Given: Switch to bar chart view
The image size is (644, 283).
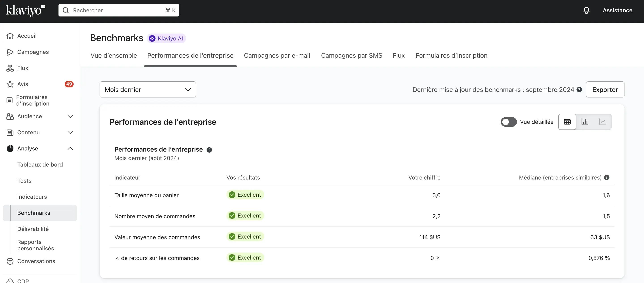Looking at the screenshot, I should tap(585, 122).
